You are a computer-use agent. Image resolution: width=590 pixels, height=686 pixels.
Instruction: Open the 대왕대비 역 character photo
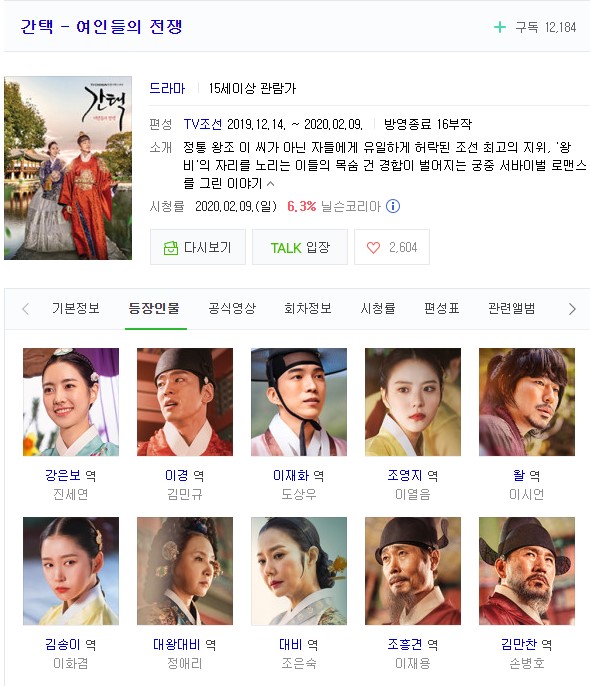(x=185, y=571)
